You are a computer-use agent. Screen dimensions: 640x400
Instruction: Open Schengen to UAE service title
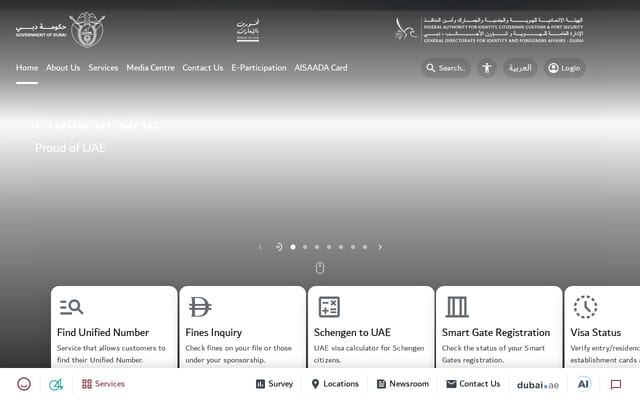pos(352,333)
